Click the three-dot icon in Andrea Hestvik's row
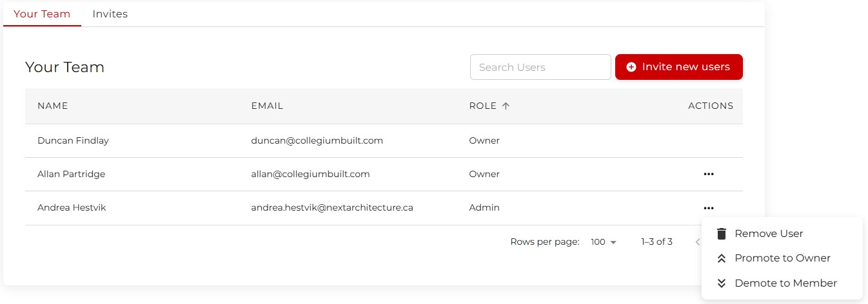Screen dimensions: 868x304 pos(709,208)
